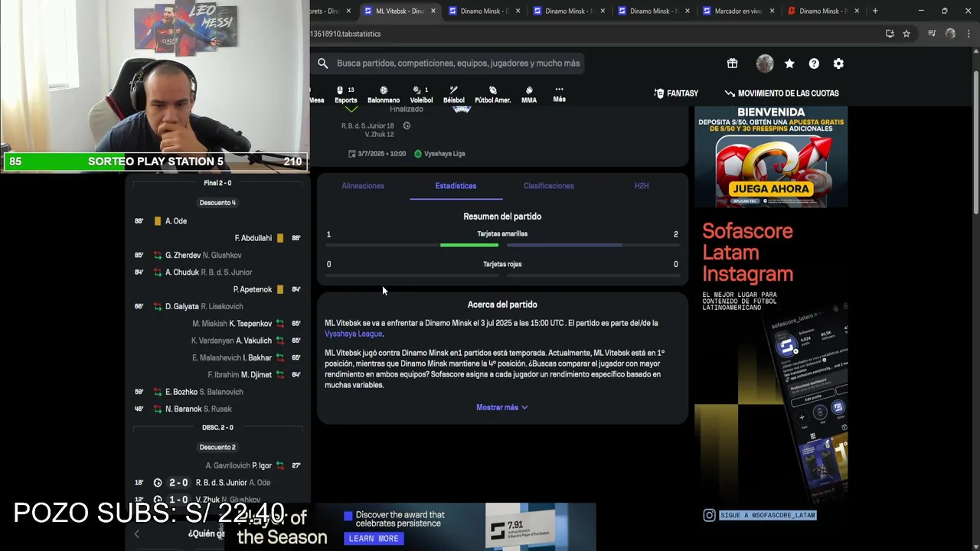
Task: Follow the Vysshaya League hyperlink in text
Action: click(x=353, y=334)
